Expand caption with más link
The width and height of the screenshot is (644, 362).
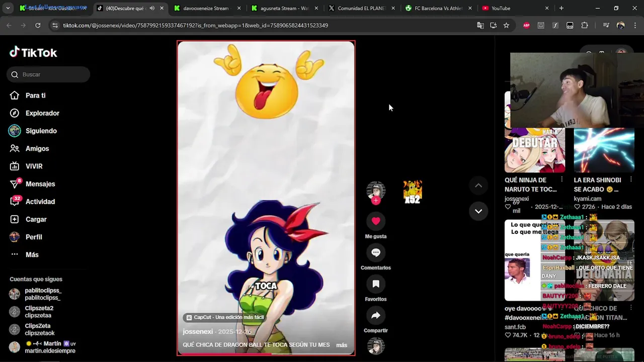click(x=342, y=345)
